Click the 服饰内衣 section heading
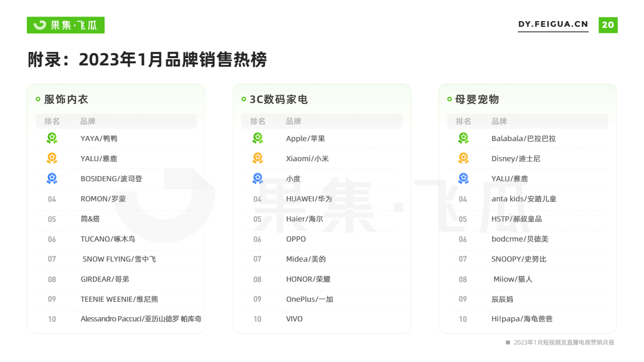Screen dimensions: 644x362 click(66, 99)
